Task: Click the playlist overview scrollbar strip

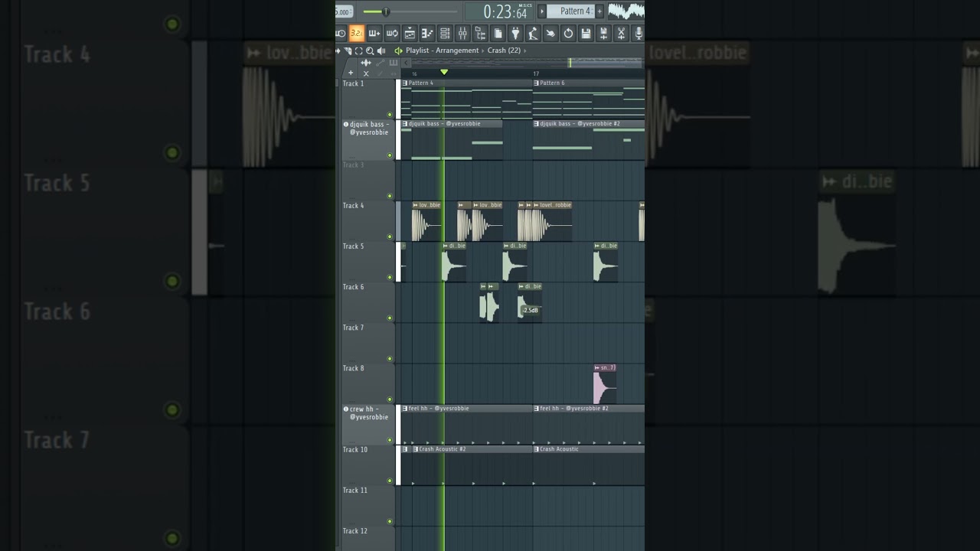Action: pos(528,63)
